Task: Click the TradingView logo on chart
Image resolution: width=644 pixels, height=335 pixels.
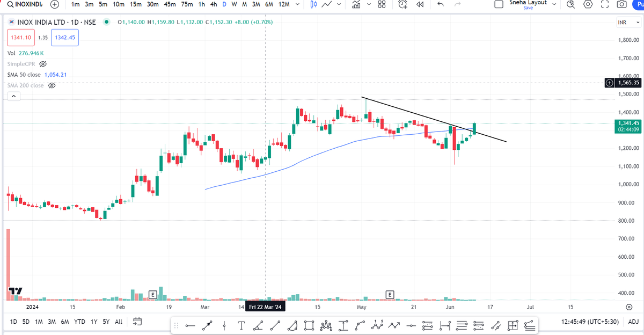Action: click(x=15, y=291)
